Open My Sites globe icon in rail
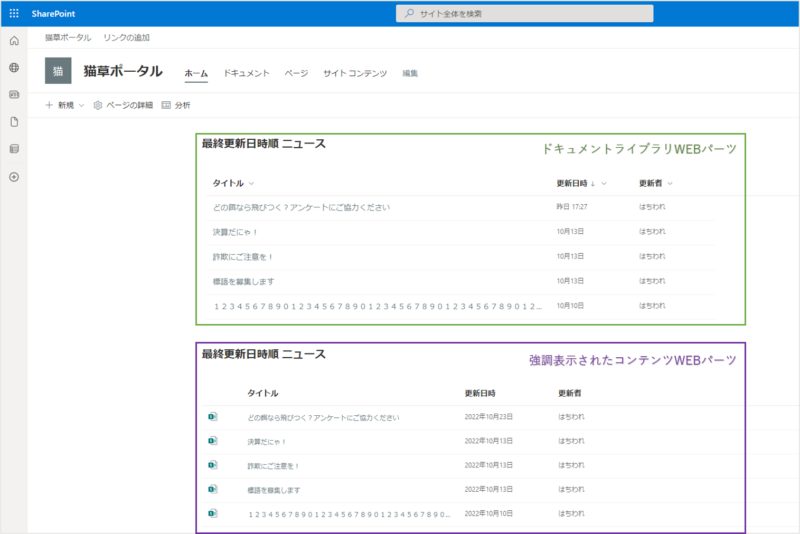 click(14, 68)
